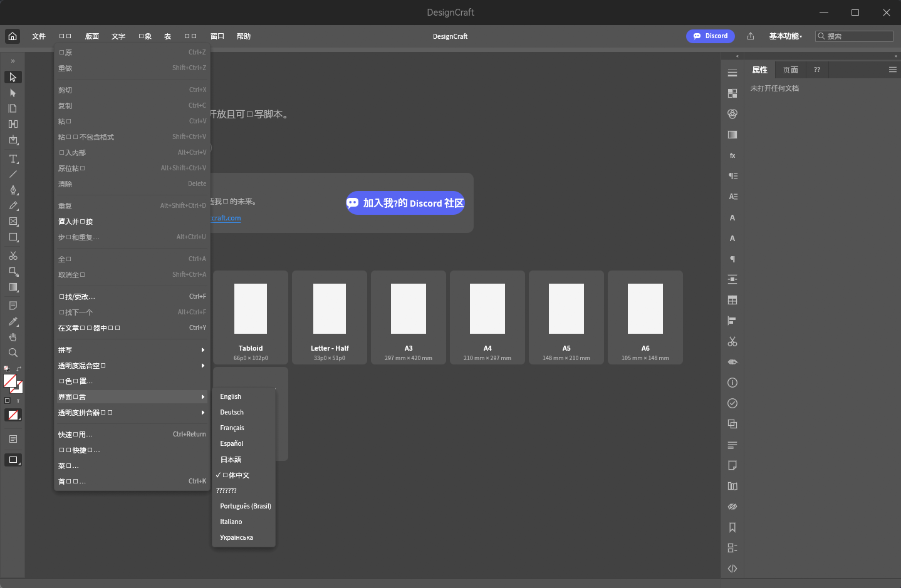
Task: Open the table panel icon in dock
Action: coord(732,300)
